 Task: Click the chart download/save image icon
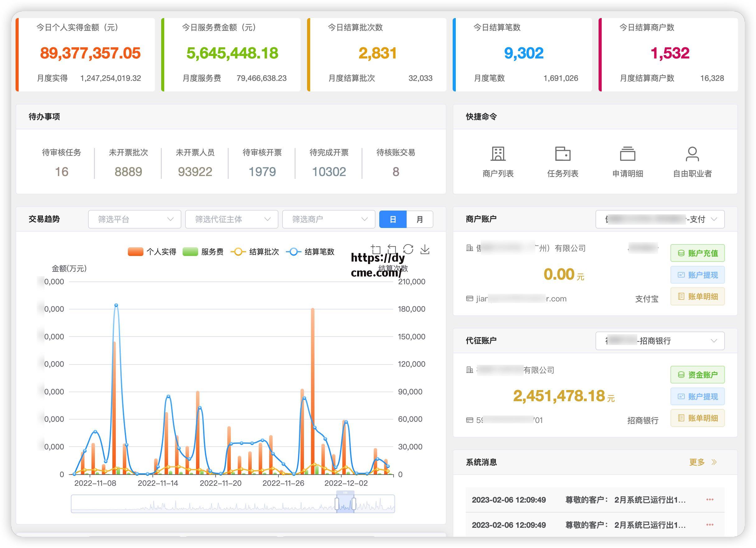(x=425, y=249)
